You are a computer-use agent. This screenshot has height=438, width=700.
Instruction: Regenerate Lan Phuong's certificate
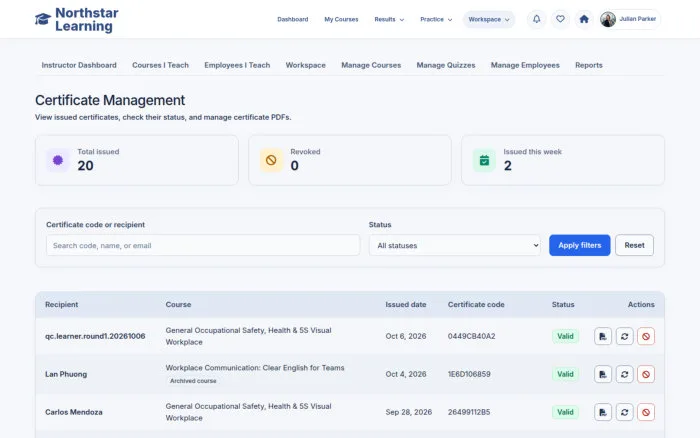[x=625, y=374]
